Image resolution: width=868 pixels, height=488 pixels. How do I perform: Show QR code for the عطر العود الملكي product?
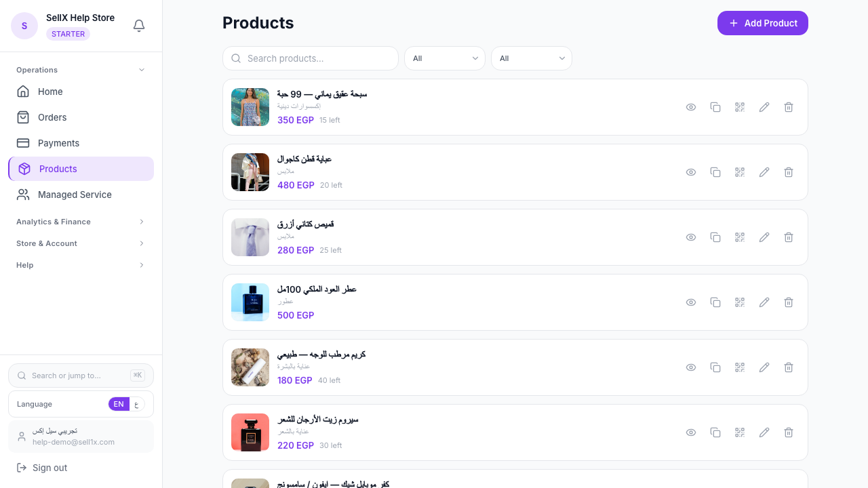pyautogui.click(x=740, y=302)
